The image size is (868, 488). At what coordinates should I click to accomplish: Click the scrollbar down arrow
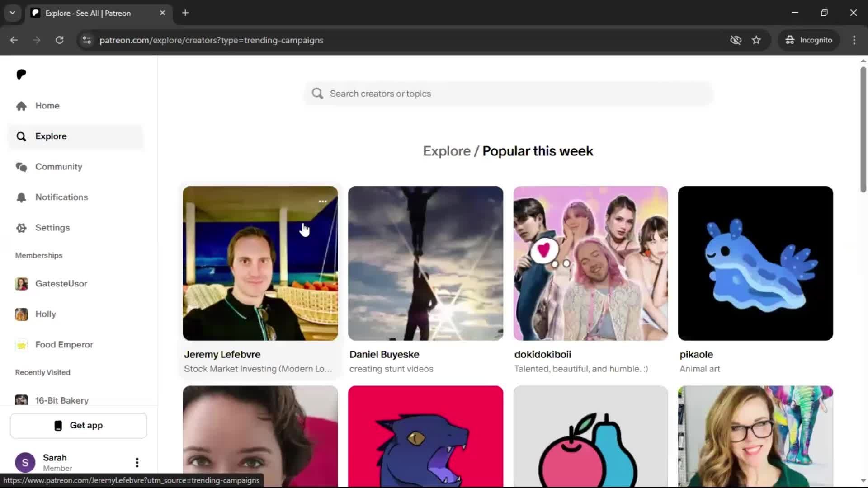click(x=863, y=481)
